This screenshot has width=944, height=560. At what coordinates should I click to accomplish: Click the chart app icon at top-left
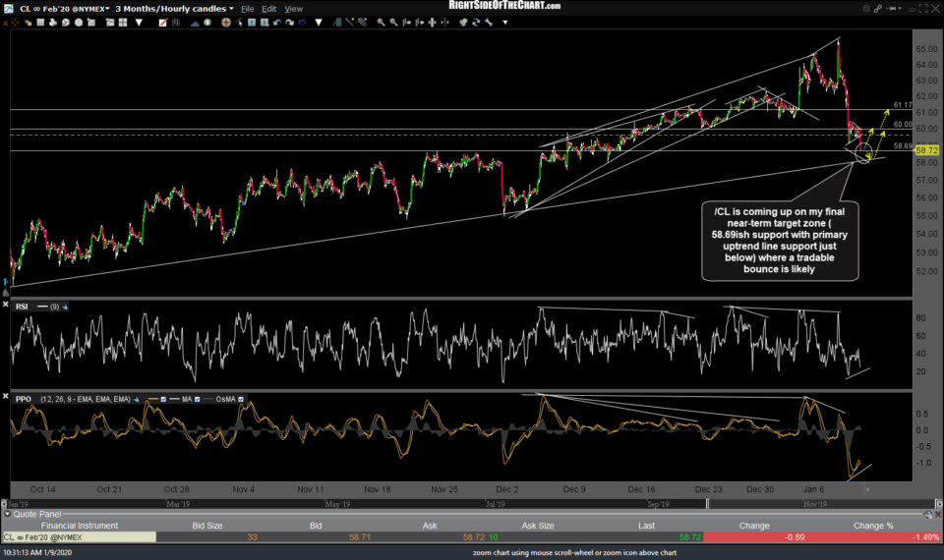pyautogui.click(x=9, y=8)
